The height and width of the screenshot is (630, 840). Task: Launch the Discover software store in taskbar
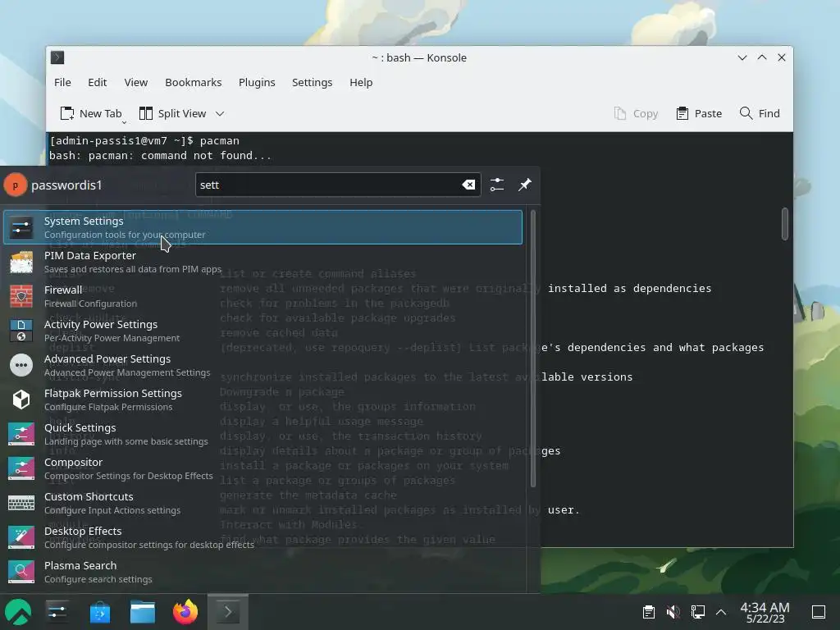tap(99, 612)
